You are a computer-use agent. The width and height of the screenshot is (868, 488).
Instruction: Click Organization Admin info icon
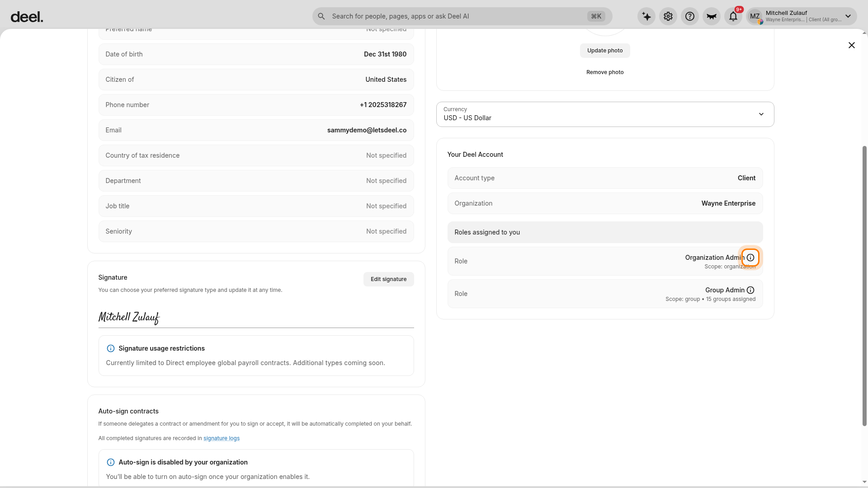tap(750, 258)
